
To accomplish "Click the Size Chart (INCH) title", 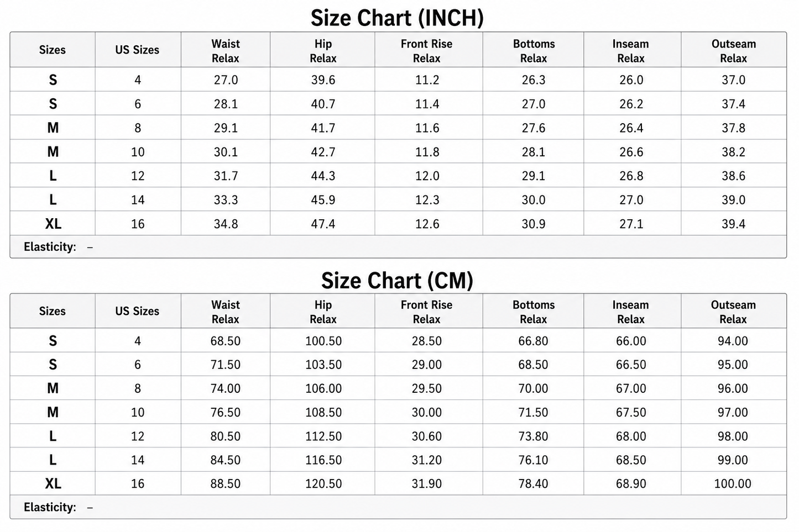I will point(397,18).
